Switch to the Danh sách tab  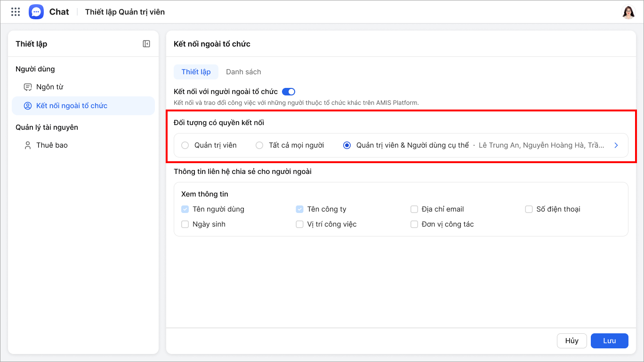coord(243,72)
